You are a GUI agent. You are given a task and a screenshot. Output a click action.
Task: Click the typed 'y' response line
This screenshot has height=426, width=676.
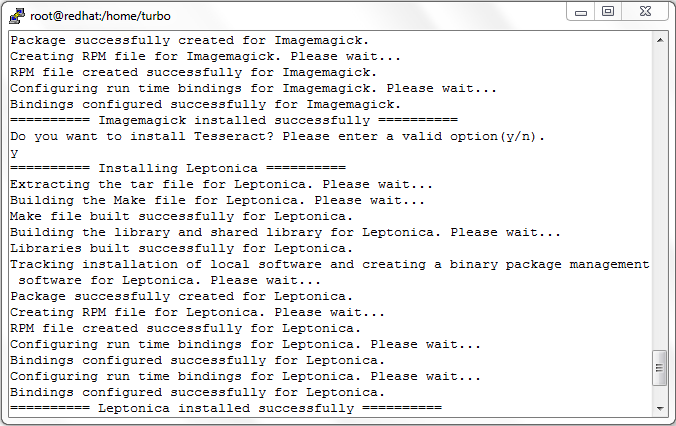click(14, 153)
